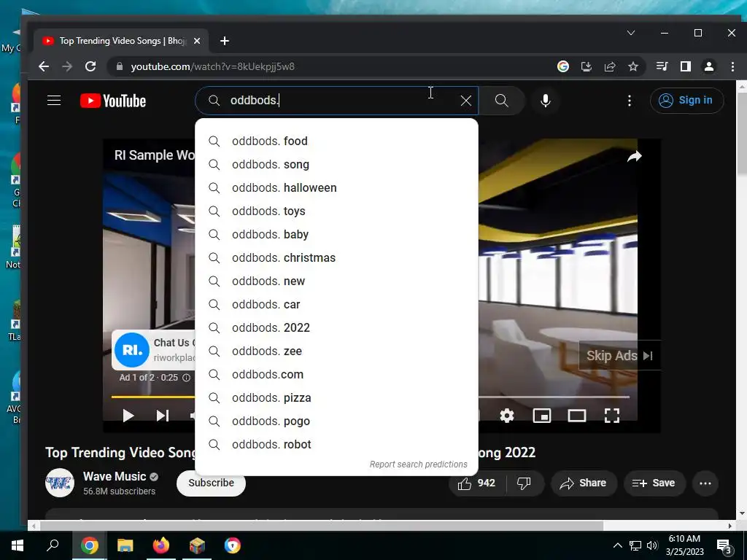This screenshot has width=747, height=560.
Task: Toggle theater mode in the player
Action: tap(577, 416)
